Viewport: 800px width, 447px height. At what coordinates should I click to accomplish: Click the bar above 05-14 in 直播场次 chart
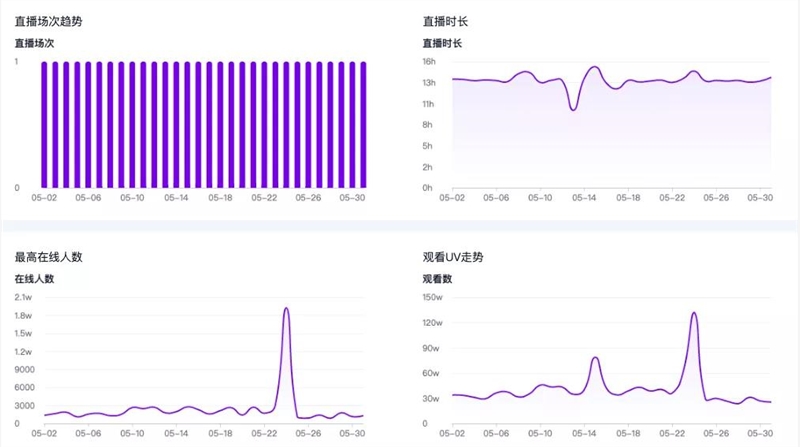pos(176,125)
